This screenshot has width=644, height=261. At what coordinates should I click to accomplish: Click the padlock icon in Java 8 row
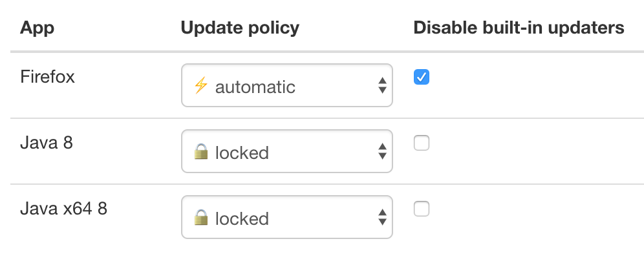(201, 152)
